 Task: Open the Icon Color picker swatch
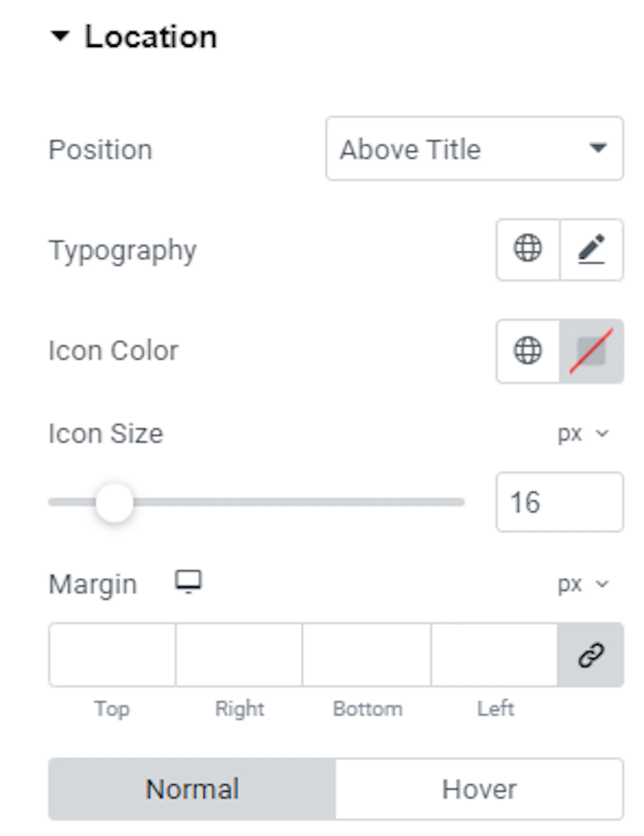[592, 351]
